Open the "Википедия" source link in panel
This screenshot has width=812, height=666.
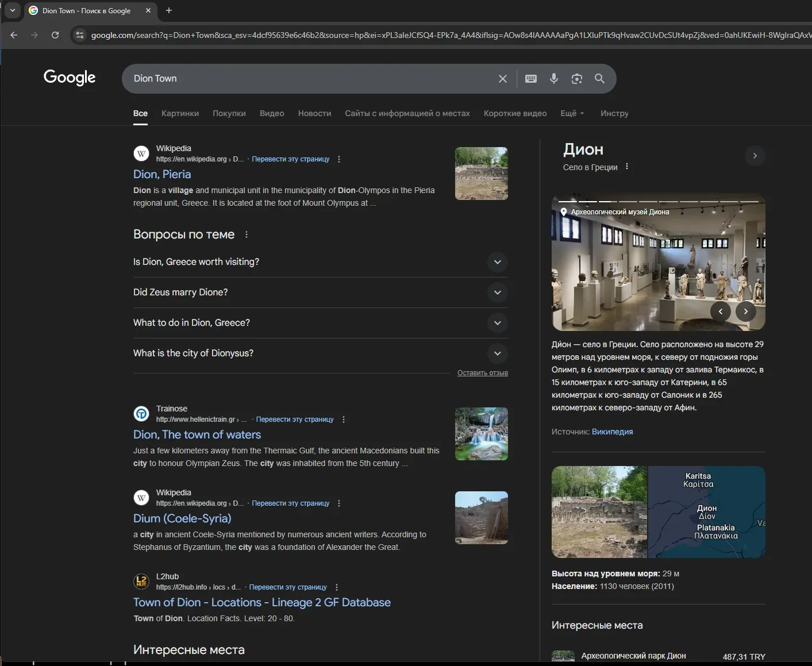(612, 432)
